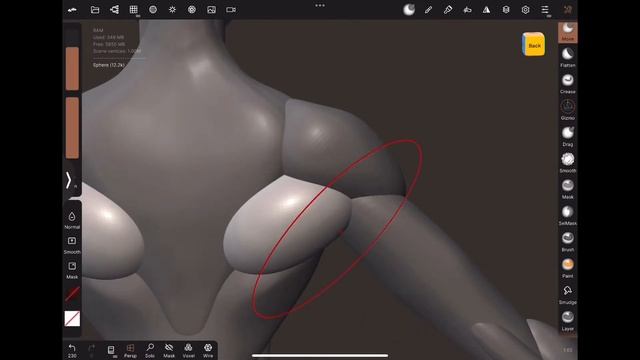Open the Layers stack menu

coord(506,10)
